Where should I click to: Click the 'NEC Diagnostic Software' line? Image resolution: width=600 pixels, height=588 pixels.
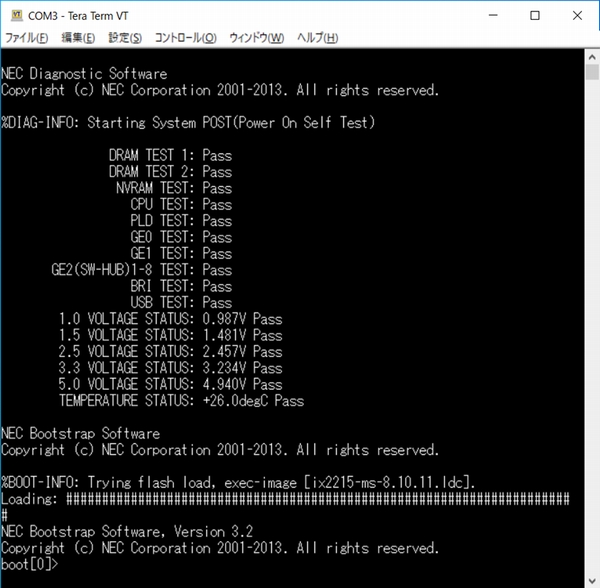coord(84,74)
